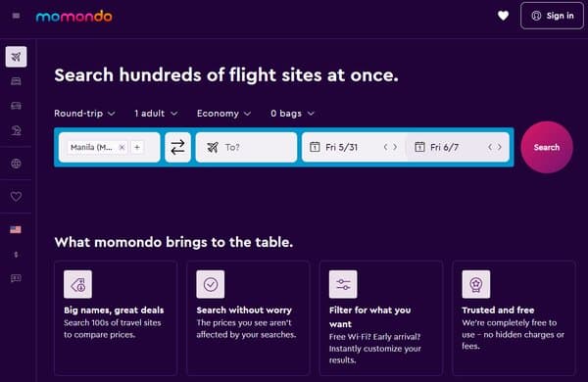The height and width of the screenshot is (382, 588).
Task: Open Explore via the globe icon
Action: coord(16,164)
